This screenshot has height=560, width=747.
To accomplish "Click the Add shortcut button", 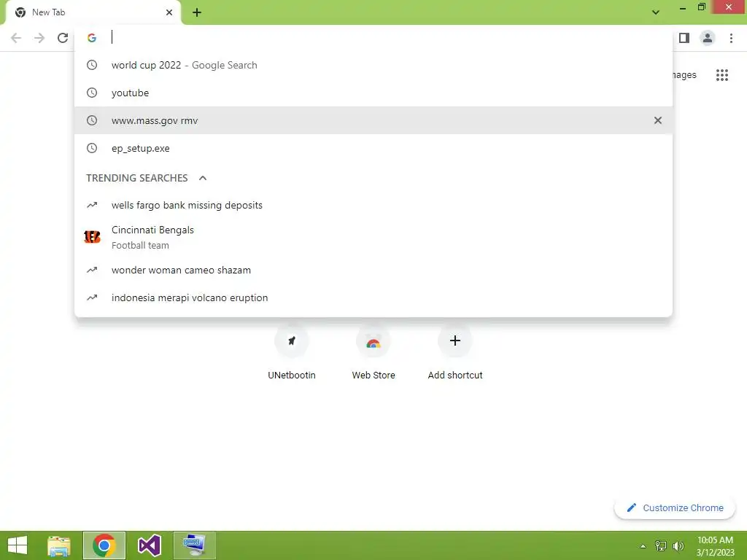I will pos(455,352).
